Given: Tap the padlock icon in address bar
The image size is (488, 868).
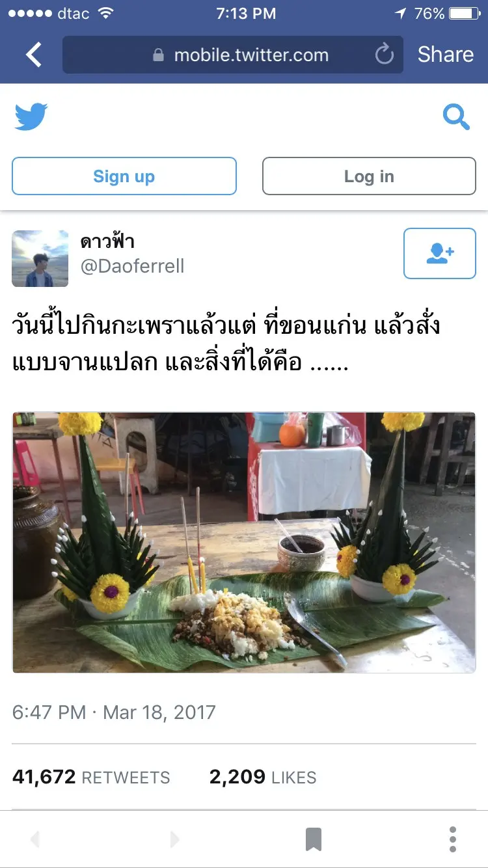Looking at the screenshot, I should click(158, 55).
